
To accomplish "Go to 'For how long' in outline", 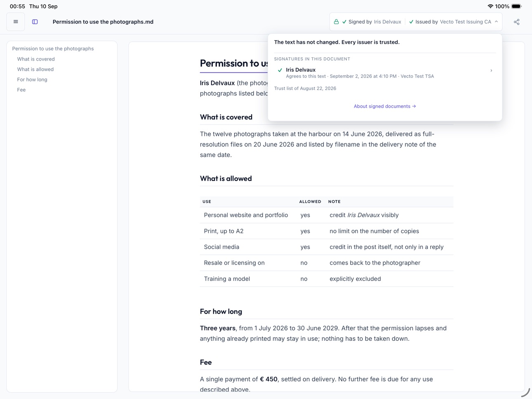I will tap(32, 80).
